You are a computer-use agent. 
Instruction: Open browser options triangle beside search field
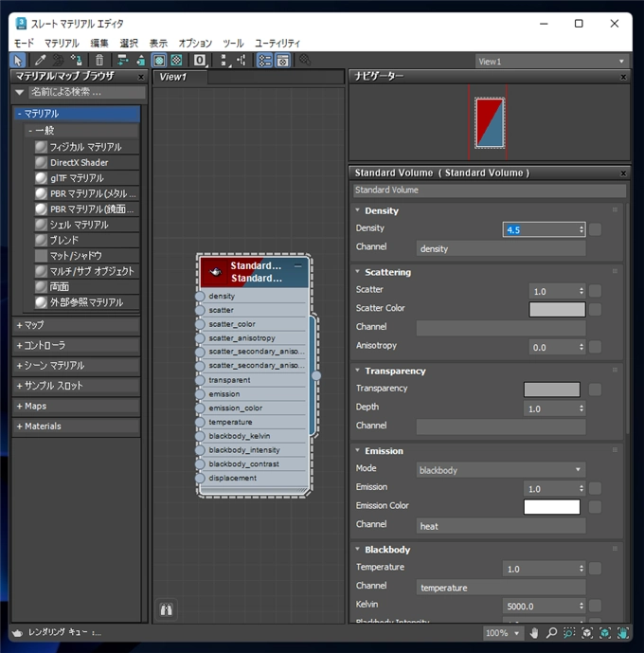[19, 93]
